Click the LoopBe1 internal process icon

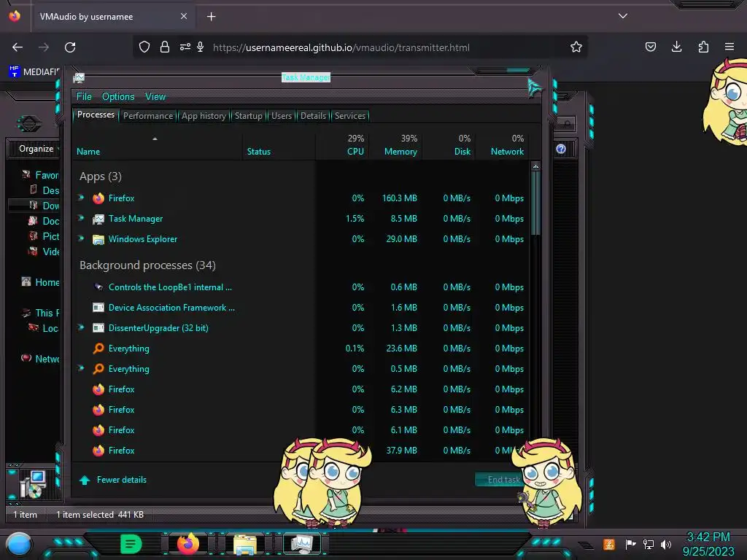click(98, 287)
